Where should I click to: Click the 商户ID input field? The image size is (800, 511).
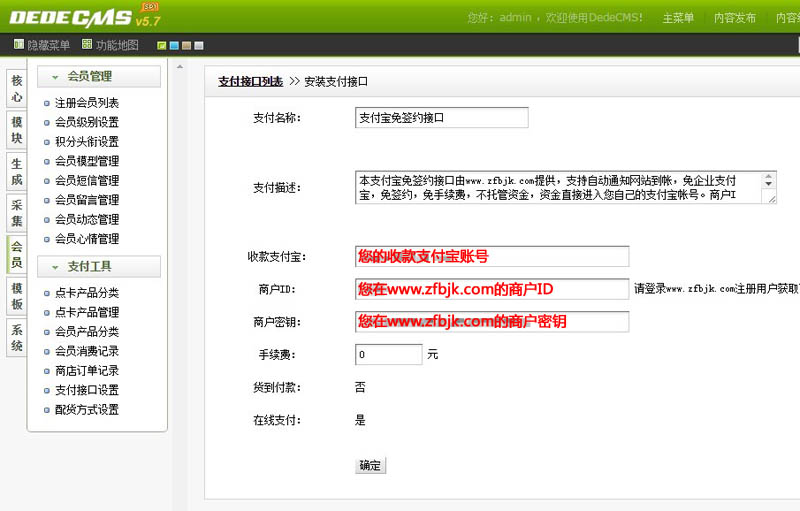[x=492, y=289]
